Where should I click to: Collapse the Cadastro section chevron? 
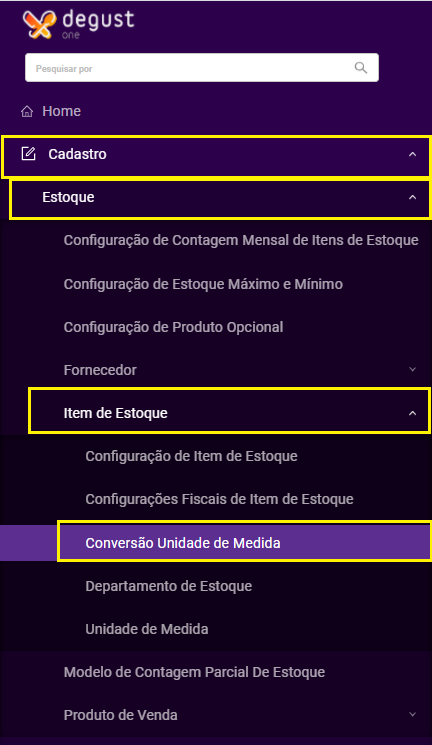pos(413,154)
